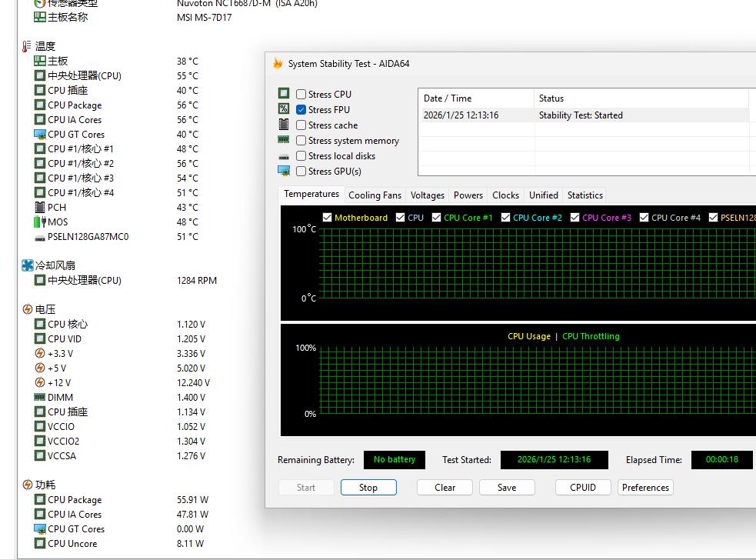Click the DIMM memory icon in voltage list
The image size is (756, 560).
pyautogui.click(x=39, y=397)
